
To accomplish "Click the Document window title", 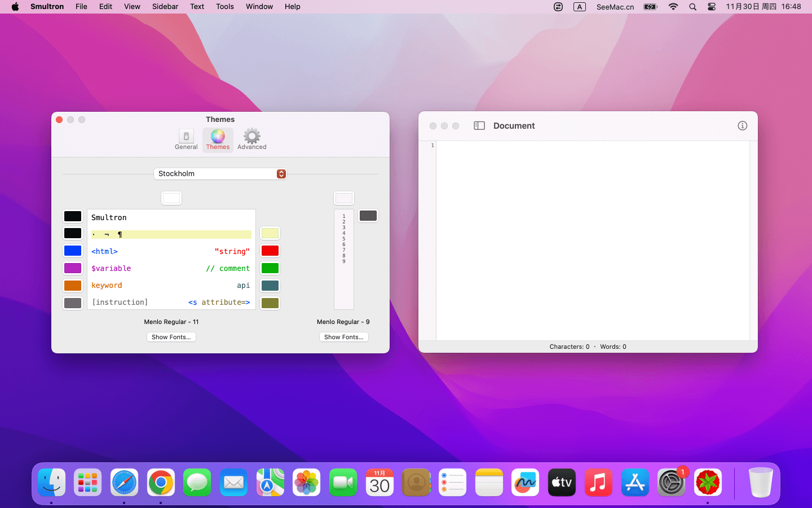I will coord(514,126).
